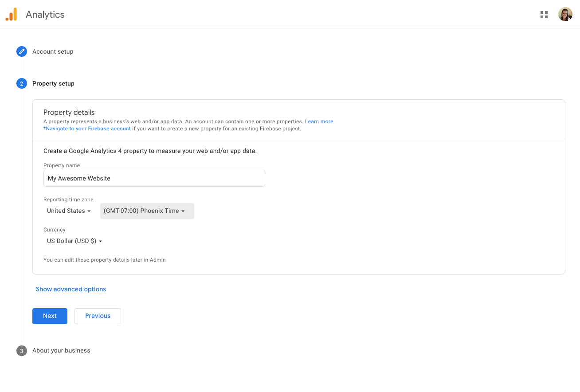This screenshot has width=580, height=392.
Task: Click 'You can edit these property details' note
Action: (105, 260)
